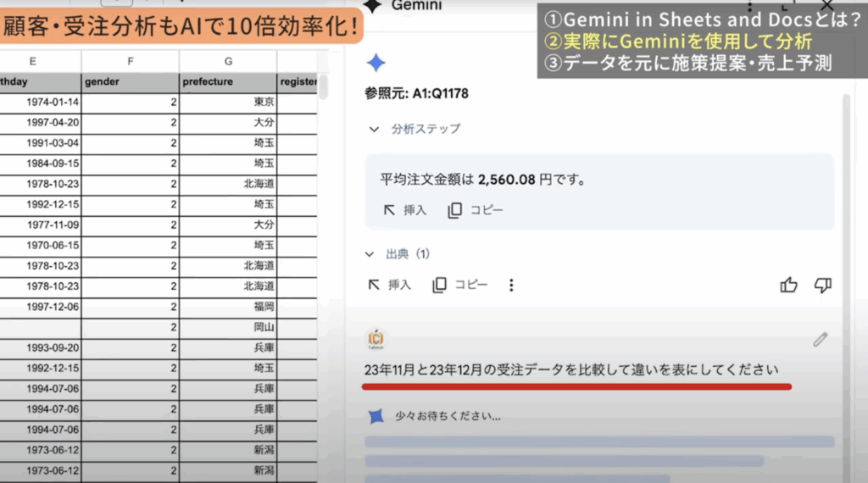The width and height of the screenshot is (868, 483).
Task: Click the user avatar icon above the prompt
Action: [x=377, y=339]
